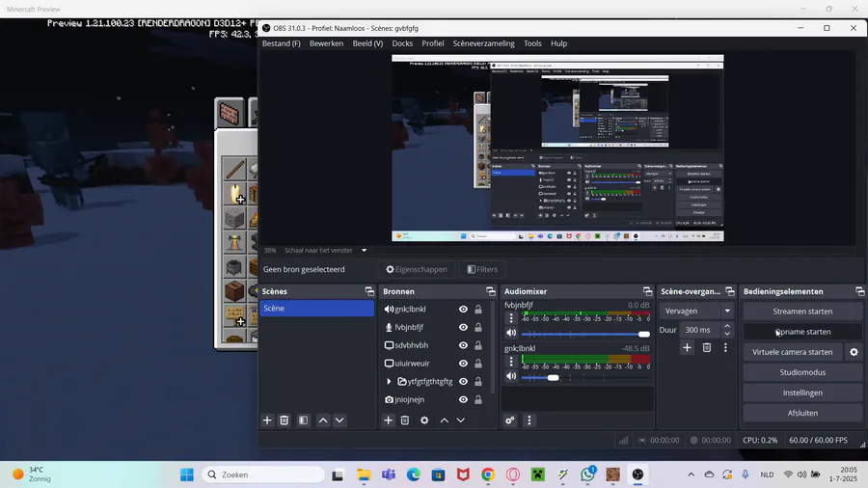This screenshot has height=488, width=868.
Task: Click Opname starten to record
Action: (802, 332)
